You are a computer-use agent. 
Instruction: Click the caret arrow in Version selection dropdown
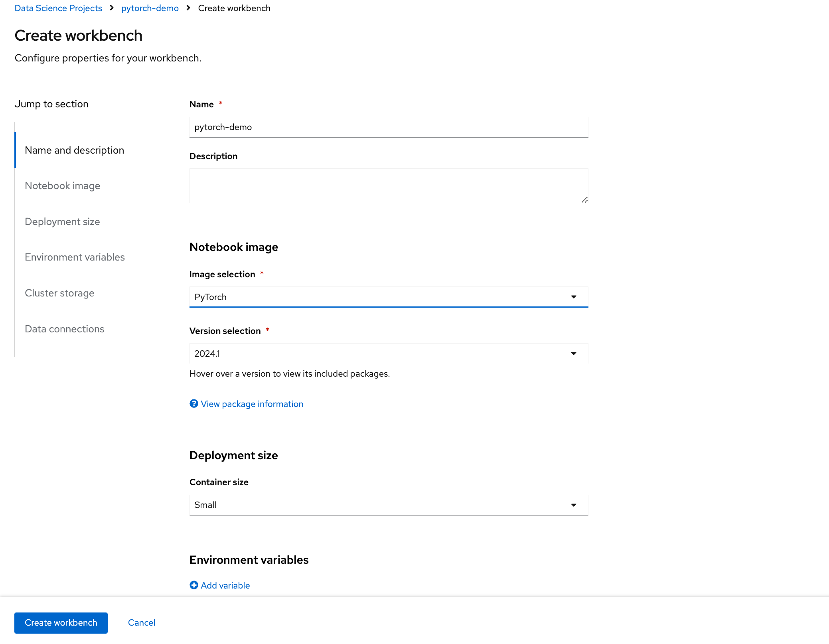click(x=574, y=354)
